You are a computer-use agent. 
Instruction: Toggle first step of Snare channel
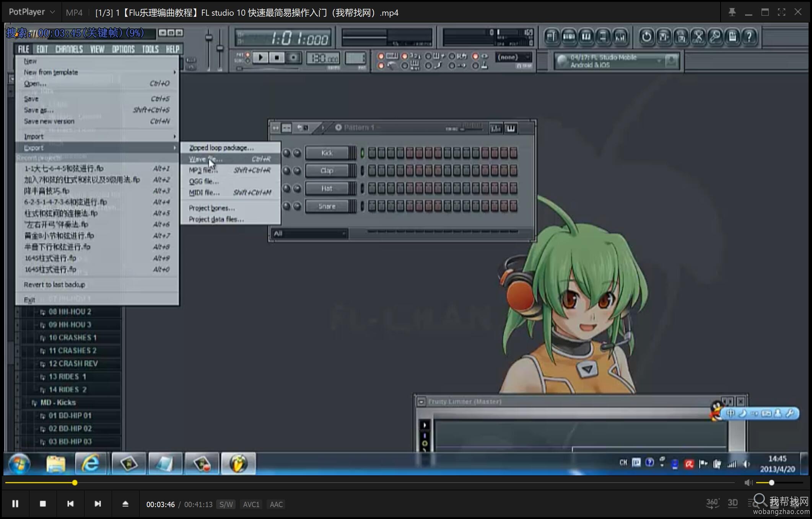(372, 206)
